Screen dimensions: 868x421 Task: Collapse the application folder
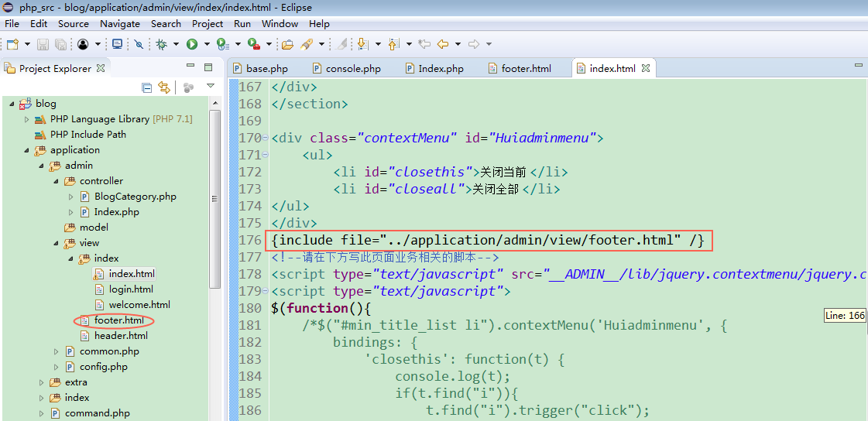point(26,150)
